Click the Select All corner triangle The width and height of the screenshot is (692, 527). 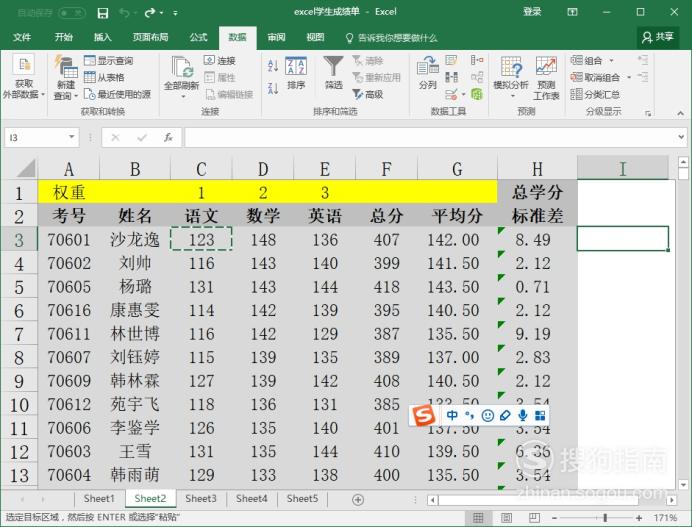coord(26,168)
